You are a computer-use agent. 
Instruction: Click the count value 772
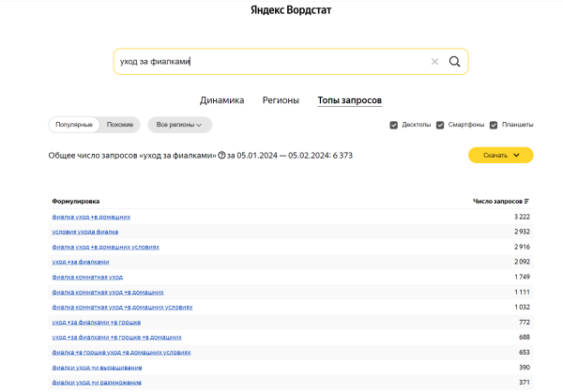525,323
